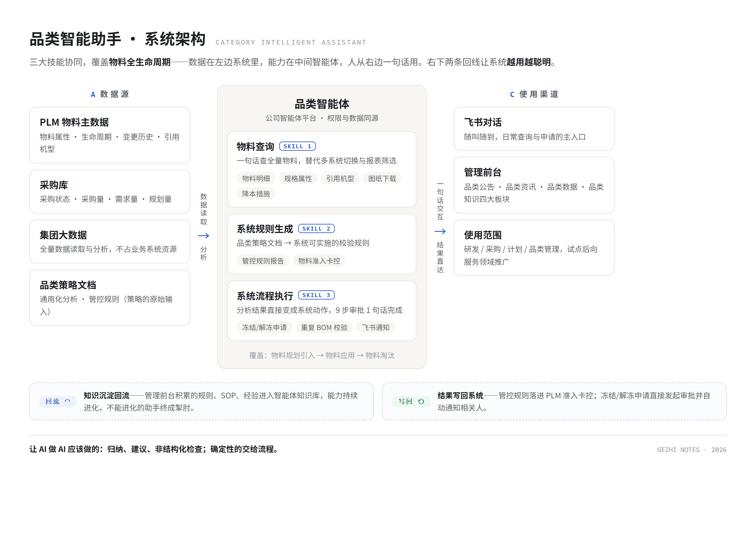Screen dimensions: 756x549
Task: Select the 图纸下载 tag
Action: pos(382,178)
